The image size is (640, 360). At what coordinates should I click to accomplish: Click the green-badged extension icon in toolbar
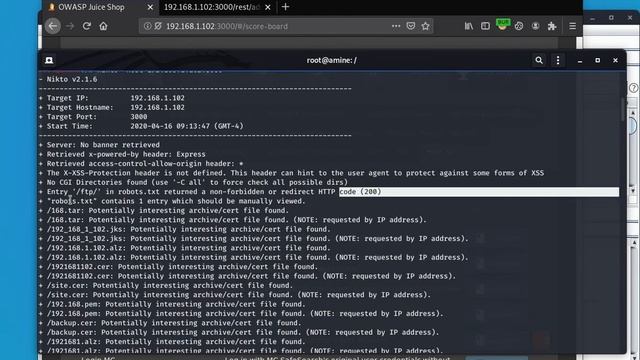[x=502, y=24]
